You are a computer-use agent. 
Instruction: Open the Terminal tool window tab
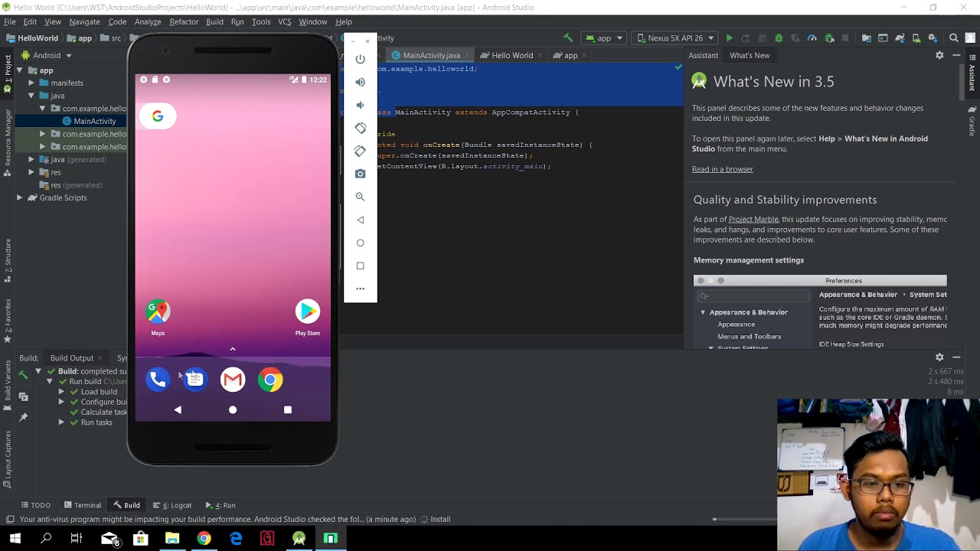[x=82, y=505]
